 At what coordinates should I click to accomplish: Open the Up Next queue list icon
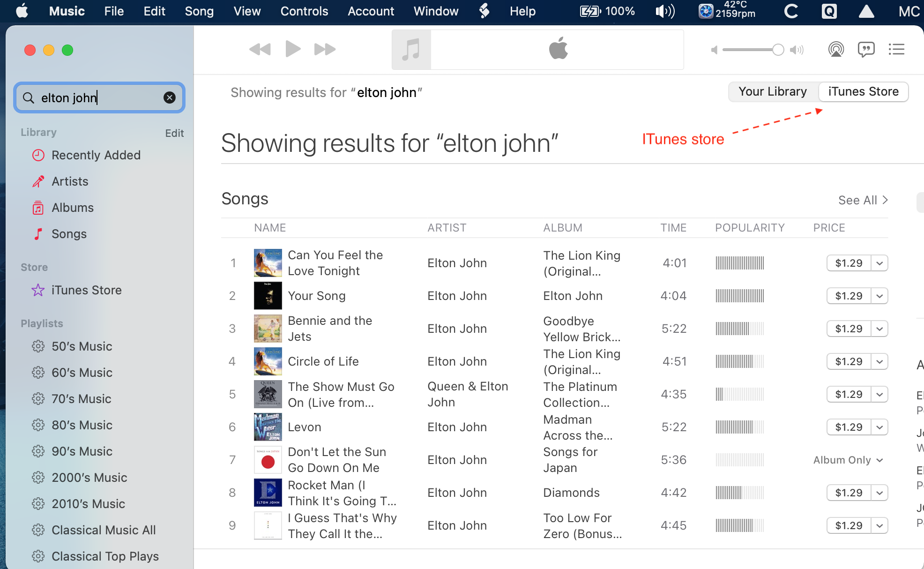point(896,49)
